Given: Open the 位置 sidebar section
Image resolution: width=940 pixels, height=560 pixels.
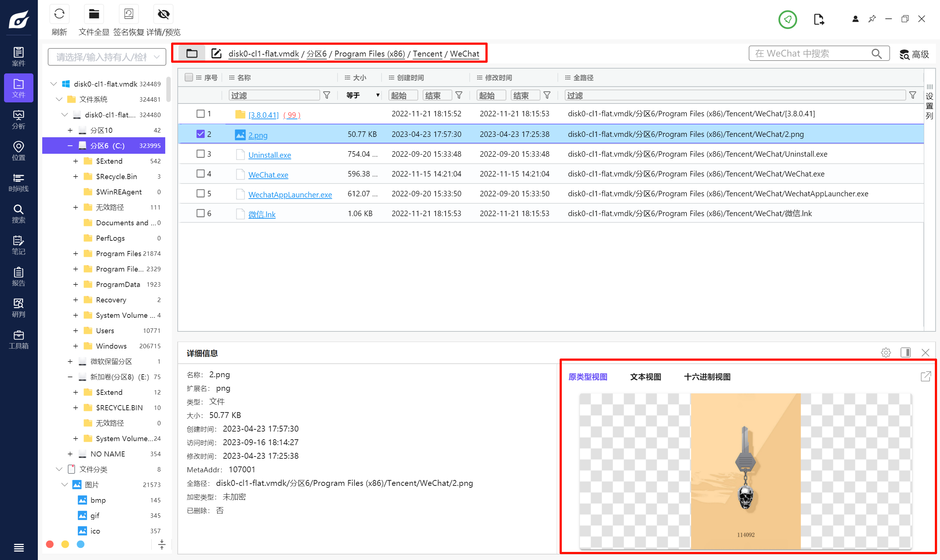Looking at the screenshot, I should pyautogui.click(x=18, y=151).
